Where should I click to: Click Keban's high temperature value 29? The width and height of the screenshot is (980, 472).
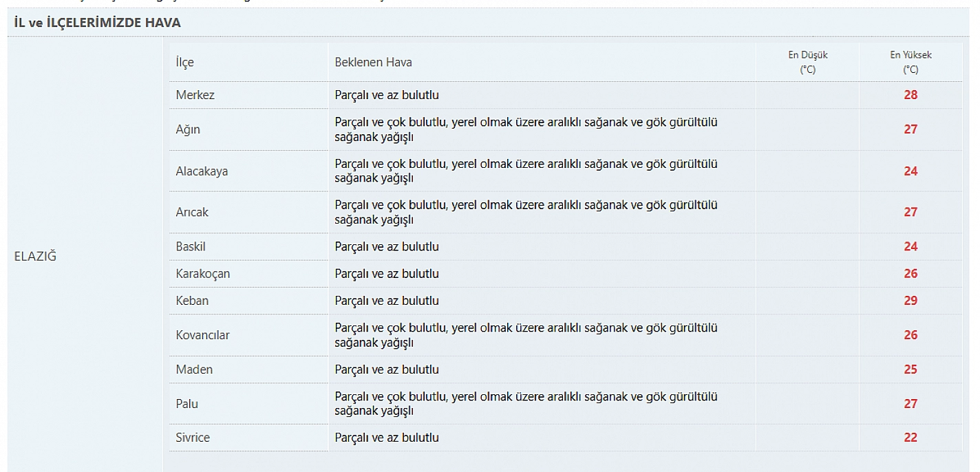tap(910, 301)
